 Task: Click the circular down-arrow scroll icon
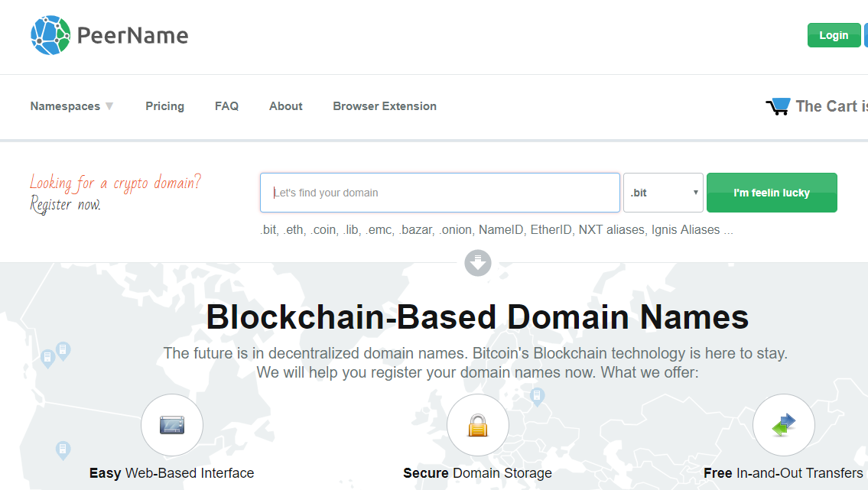click(478, 263)
